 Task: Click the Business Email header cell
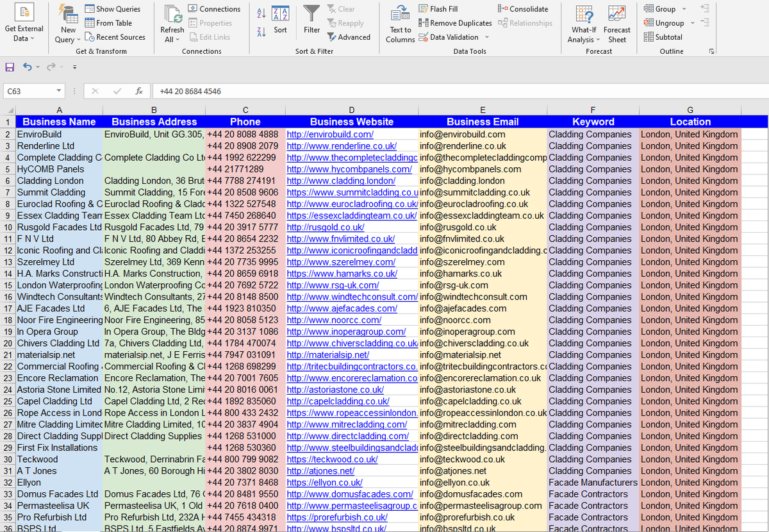click(x=483, y=122)
